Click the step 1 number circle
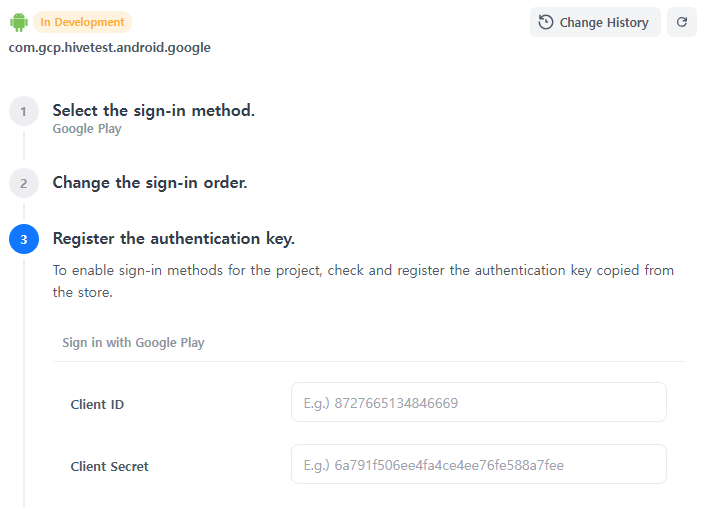 coord(24,111)
